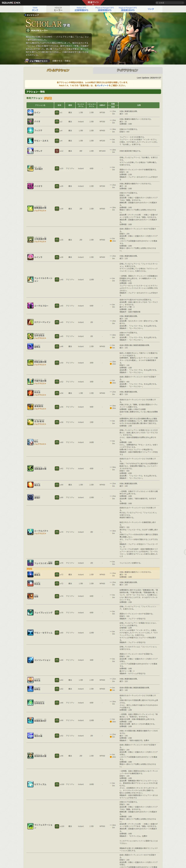This screenshot has height=868, width=186.
Task: Click the scholar job icon in ルイン row
Action: click(57, 113)
